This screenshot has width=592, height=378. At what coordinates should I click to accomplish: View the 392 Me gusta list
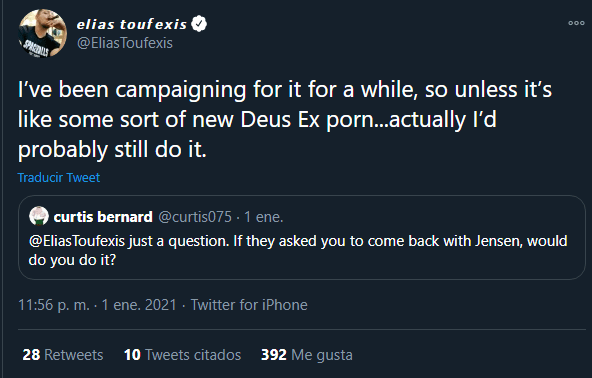[x=307, y=355]
